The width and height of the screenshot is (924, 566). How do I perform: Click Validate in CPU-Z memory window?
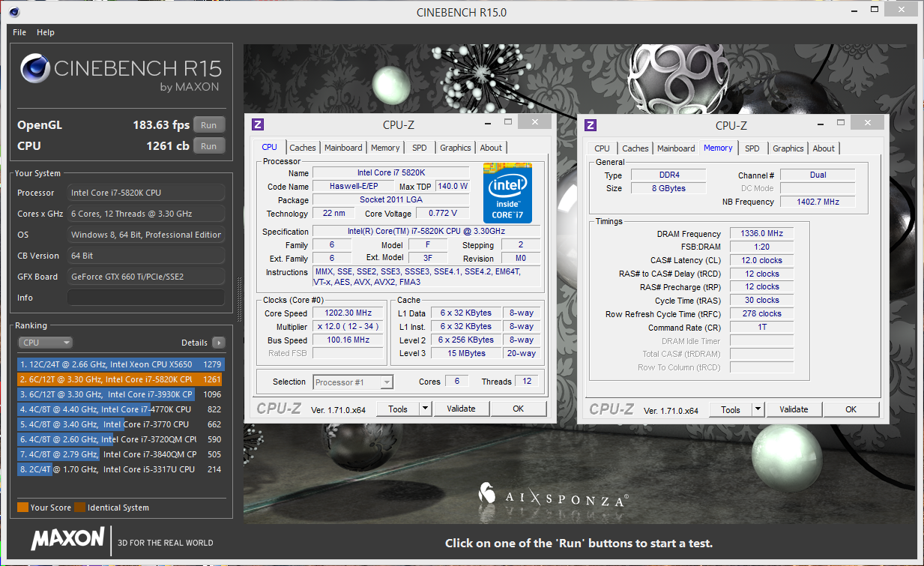(794, 409)
